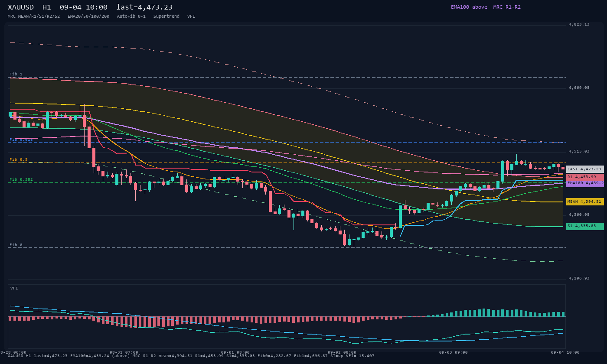Click the EMA100 above status text

[469, 7]
